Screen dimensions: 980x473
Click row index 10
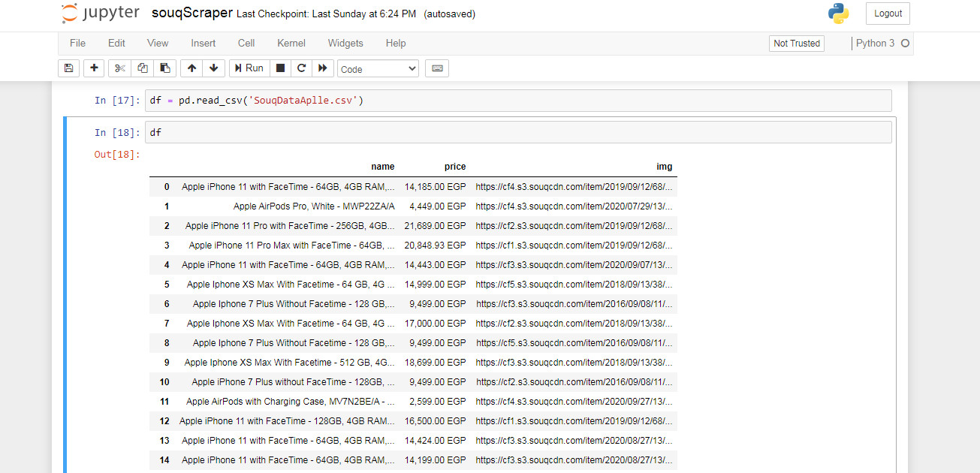click(x=164, y=382)
